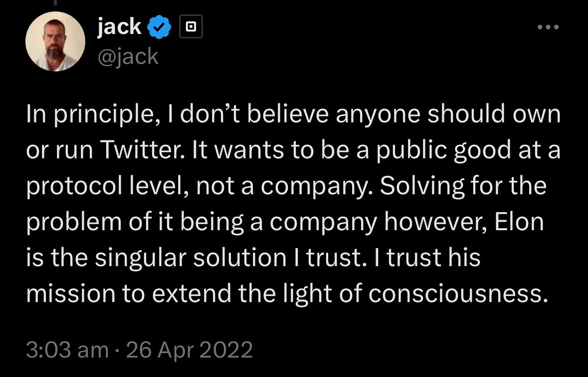Click the "3:03 am" timestamp
The height and width of the screenshot is (377, 588).
click(67, 350)
